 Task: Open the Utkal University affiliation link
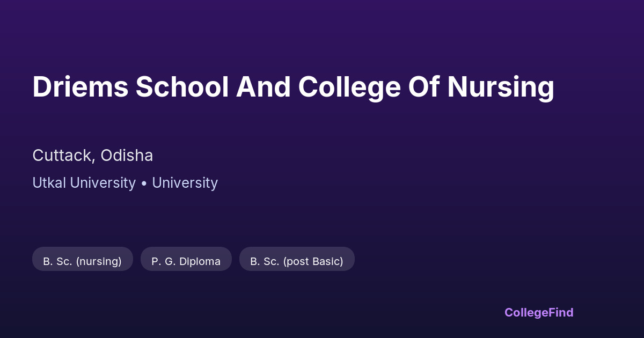pyautogui.click(x=84, y=183)
